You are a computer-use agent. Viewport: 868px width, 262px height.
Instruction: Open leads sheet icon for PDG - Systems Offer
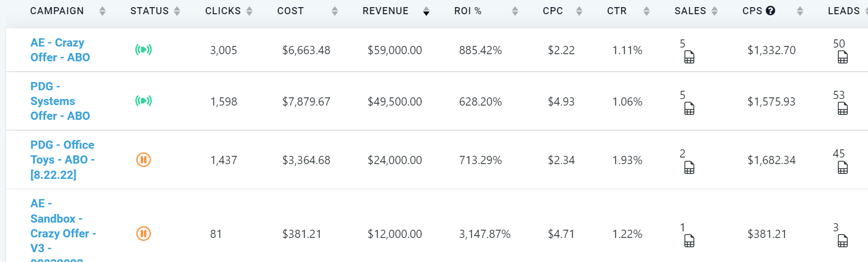coord(843,109)
